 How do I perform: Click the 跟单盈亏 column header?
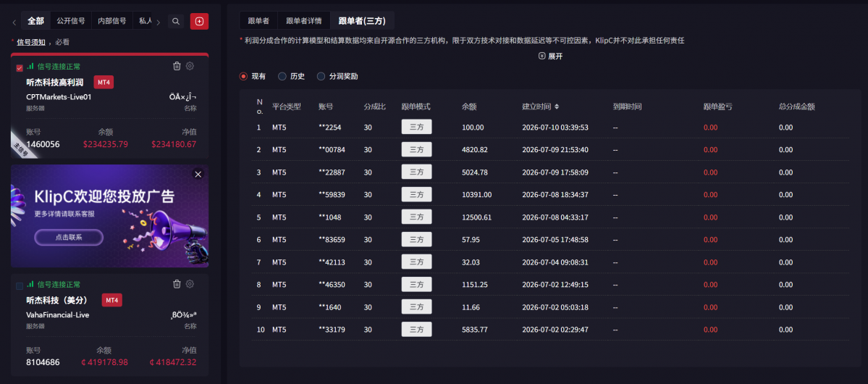tap(717, 107)
